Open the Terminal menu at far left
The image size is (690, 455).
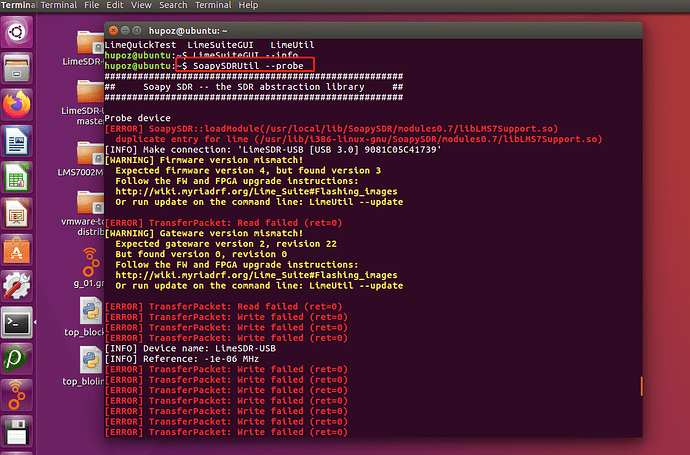[18, 5]
